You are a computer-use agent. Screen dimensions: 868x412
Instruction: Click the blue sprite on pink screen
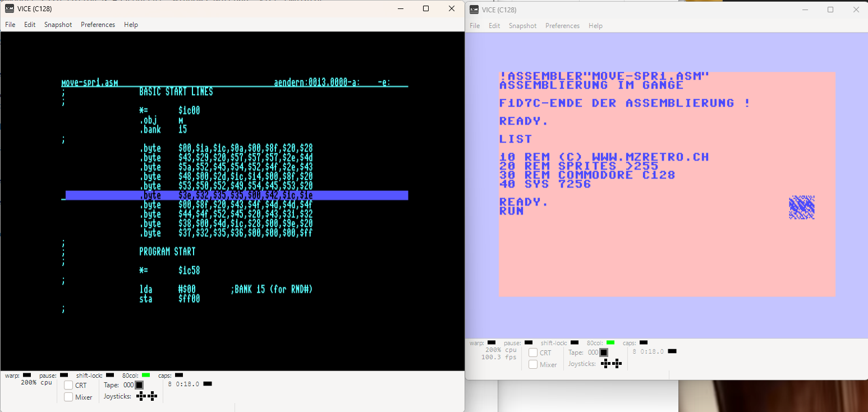[802, 207]
